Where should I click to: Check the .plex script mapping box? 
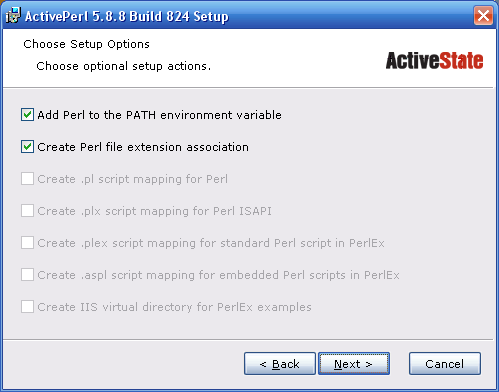click(27, 243)
